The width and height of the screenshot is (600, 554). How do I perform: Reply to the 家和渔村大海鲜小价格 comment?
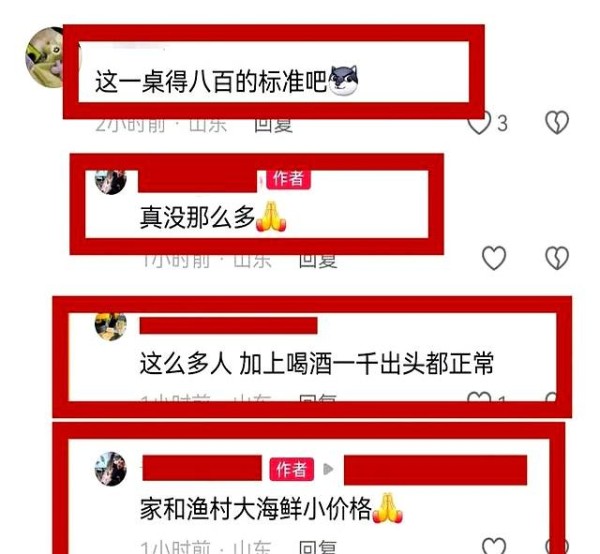318,547
